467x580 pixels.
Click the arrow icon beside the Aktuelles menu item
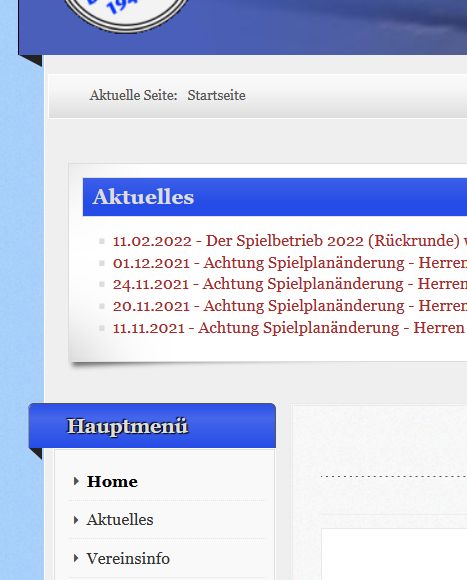click(76, 520)
